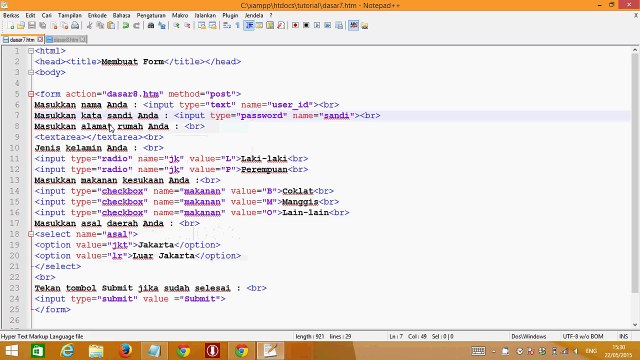Click the Close All documents toolbar icon
The height and width of the screenshot is (360, 640).
(64, 25)
